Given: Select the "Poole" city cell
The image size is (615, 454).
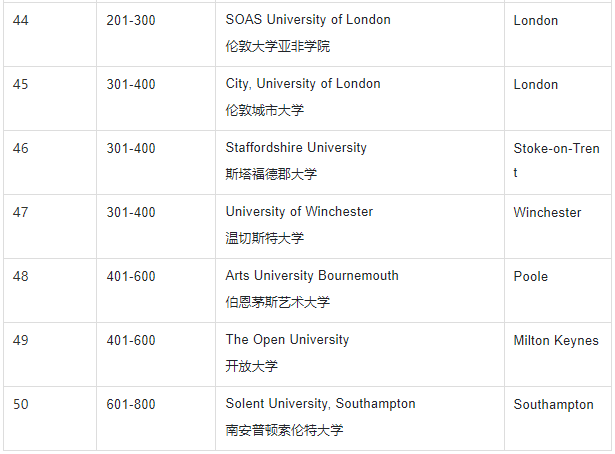Looking at the screenshot, I should coord(531,276).
